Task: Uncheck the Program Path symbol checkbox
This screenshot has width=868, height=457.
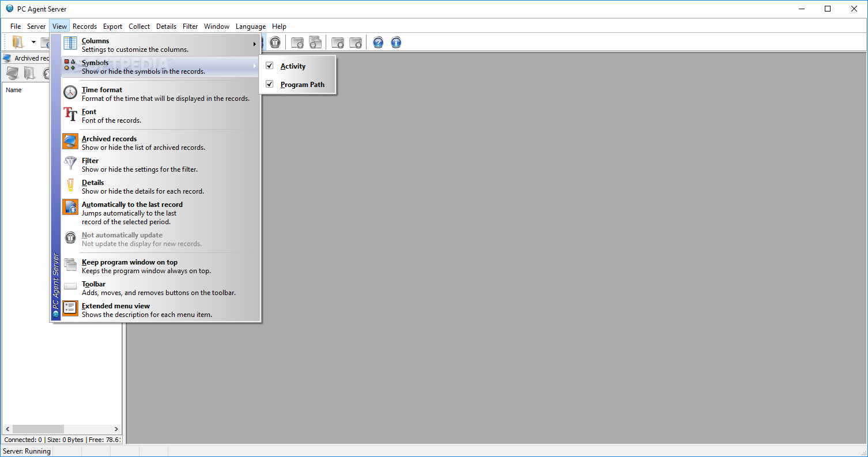Action: 269,84
